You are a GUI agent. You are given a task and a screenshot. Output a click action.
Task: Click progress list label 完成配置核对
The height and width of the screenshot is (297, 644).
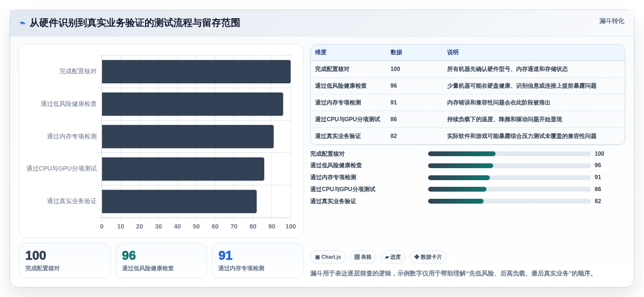pos(328,154)
